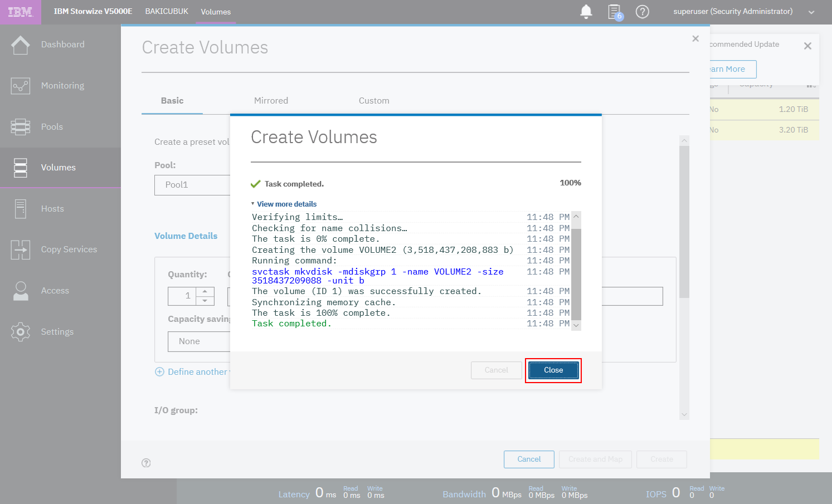Viewport: 832px width, 504px height.
Task: Click 'Synchronizing memory cache.' log line
Action: (324, 302)
